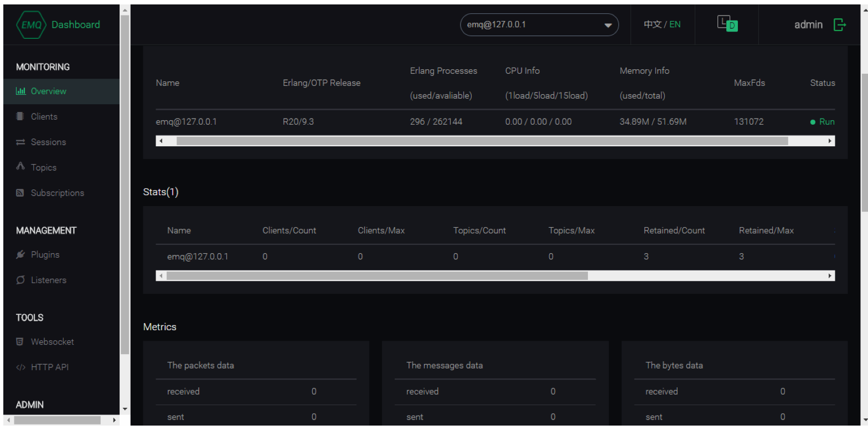868x430 pixels.
Task: Click the MANAGEMENT section heading
Action: point(46,231)
